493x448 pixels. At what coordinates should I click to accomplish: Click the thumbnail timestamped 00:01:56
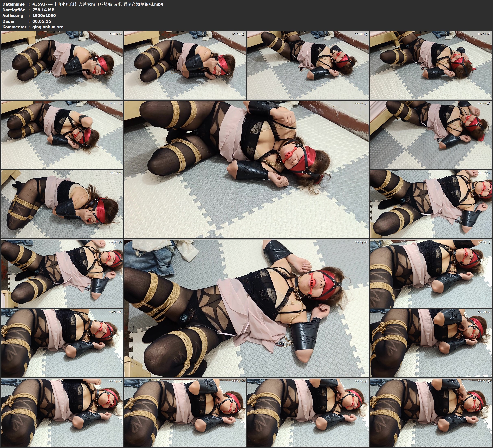pos(431,134)
